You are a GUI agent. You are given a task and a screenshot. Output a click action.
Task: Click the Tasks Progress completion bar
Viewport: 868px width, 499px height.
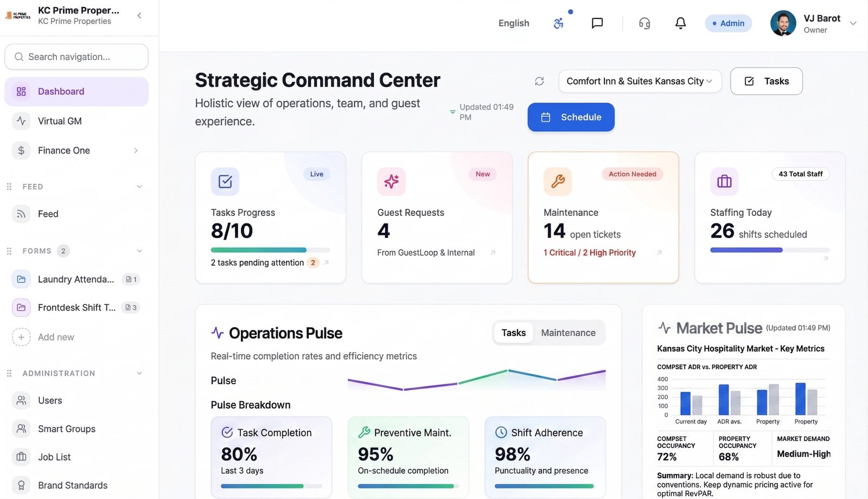[x=271, y=250]
